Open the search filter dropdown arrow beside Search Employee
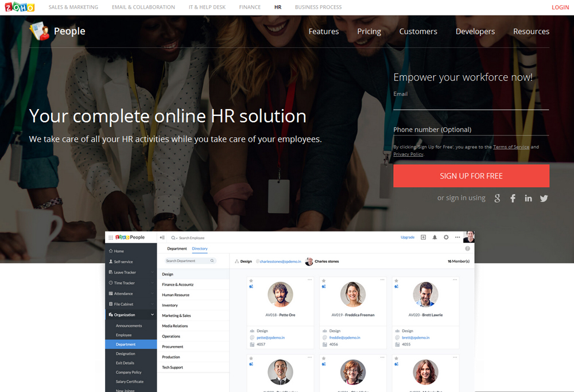Viewport: 574px width, 392px height. coord(177,238)
